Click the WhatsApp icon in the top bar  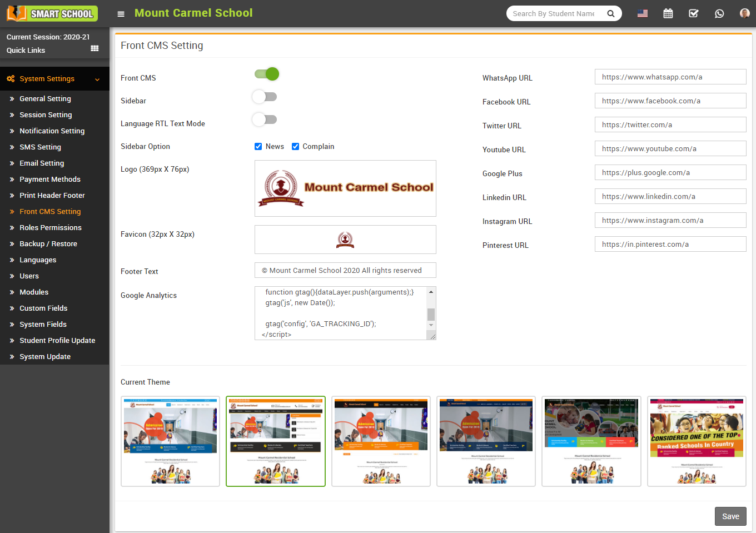[719, 13]
